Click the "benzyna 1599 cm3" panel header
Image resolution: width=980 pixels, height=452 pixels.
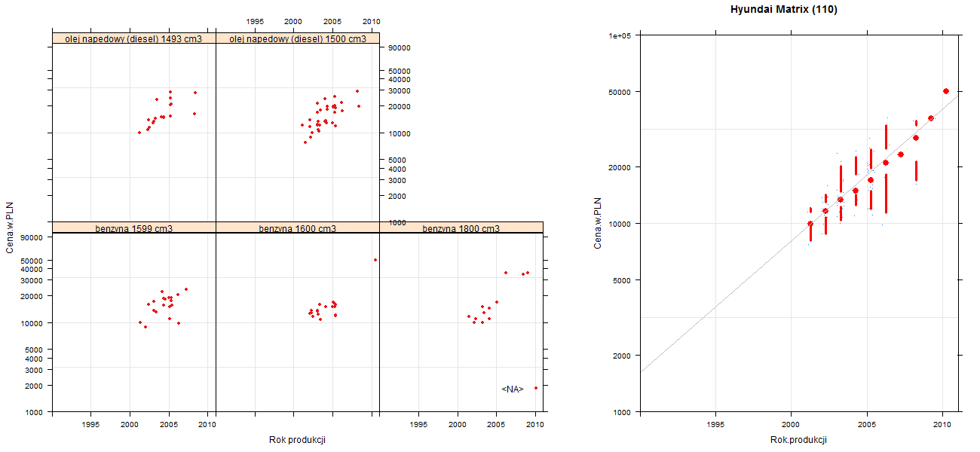(134, 228)
